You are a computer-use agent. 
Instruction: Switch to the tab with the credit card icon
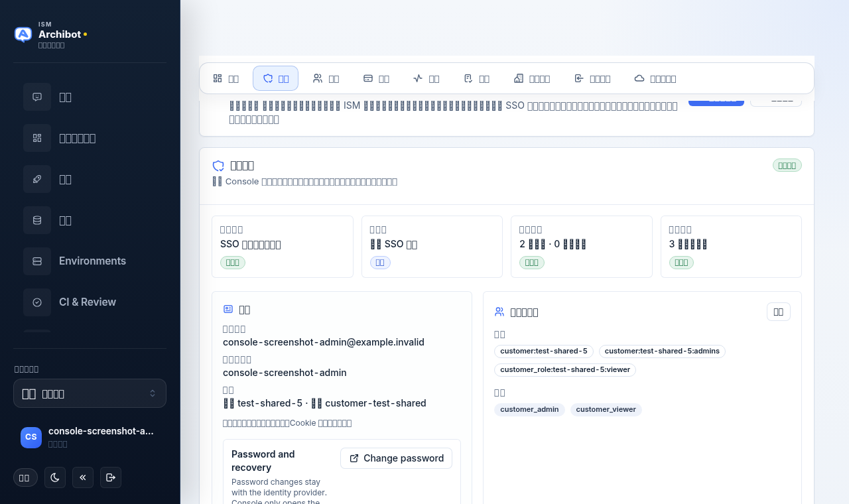(x=376, y=78)
